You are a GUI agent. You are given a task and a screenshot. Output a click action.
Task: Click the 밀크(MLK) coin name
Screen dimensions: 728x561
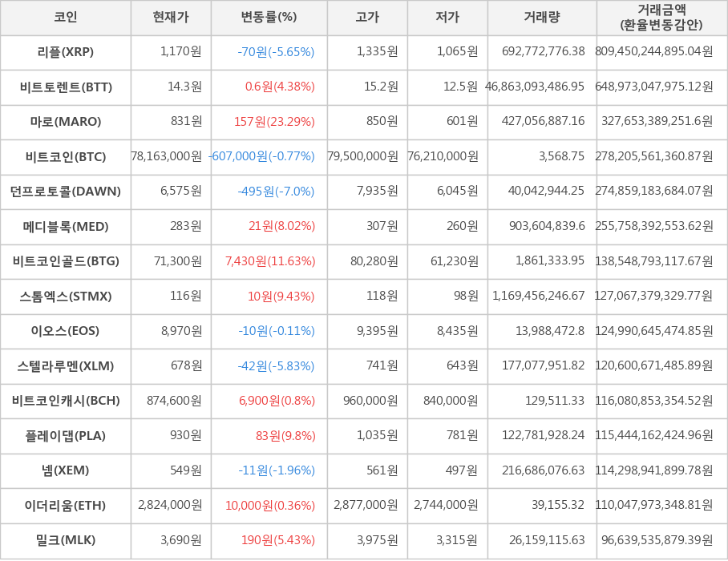[66, 540]
